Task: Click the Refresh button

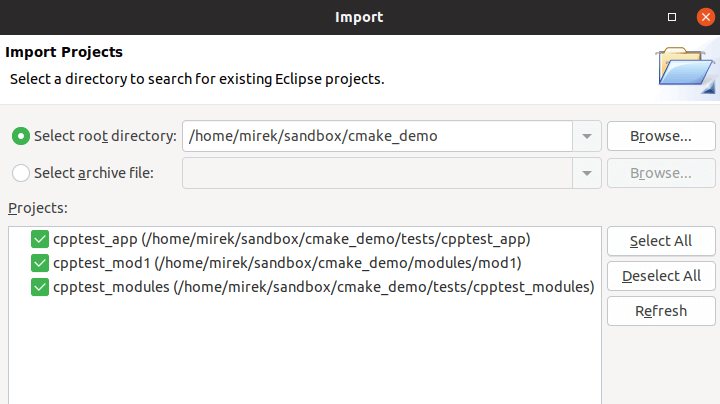Action: coord(661,311)
